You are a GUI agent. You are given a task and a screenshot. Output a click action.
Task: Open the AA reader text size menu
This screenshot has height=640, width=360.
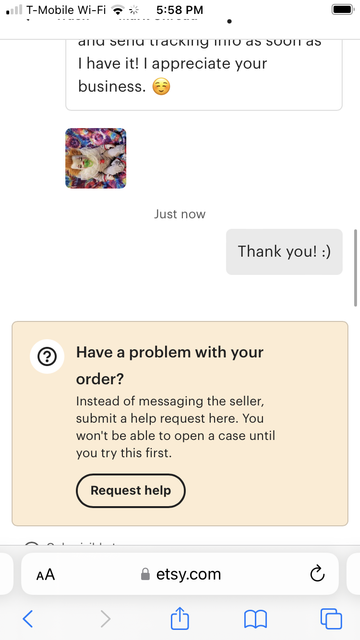[x=45, y=575]
